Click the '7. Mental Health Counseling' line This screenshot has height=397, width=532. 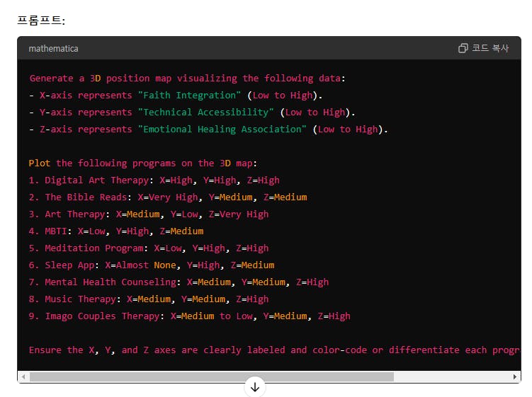[179, 282]
